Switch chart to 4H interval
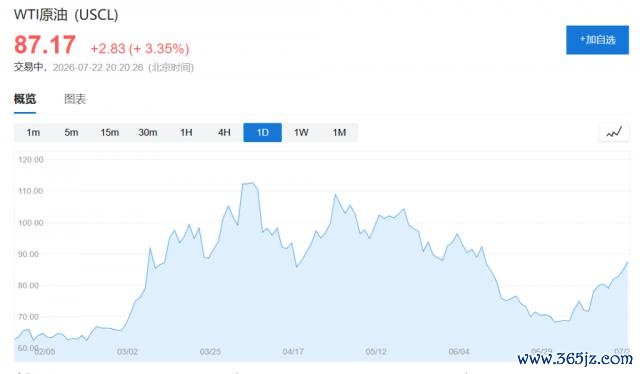This screenshot has height=374, width=640. (x=224, y=132)
